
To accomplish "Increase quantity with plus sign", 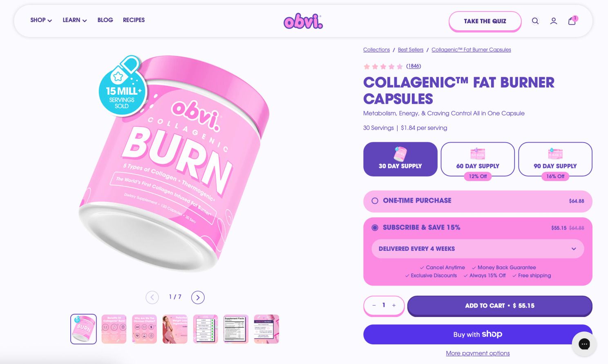I will [394, 305].
